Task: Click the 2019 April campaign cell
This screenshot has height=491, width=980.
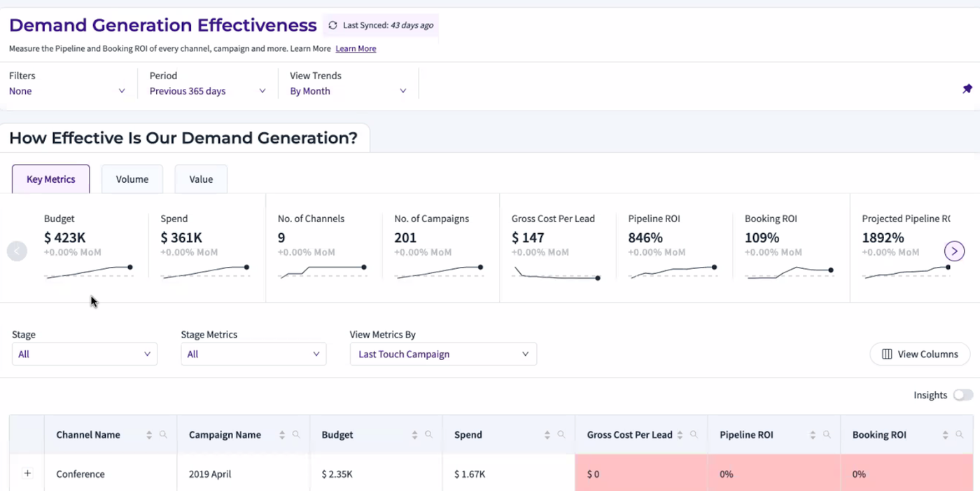Action: [244, 473]
